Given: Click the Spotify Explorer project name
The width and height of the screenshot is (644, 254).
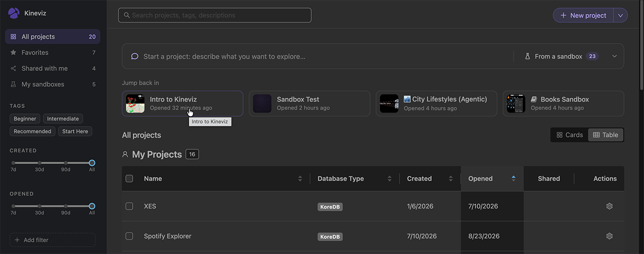Looking at the screenshot, I should (167, 236).
